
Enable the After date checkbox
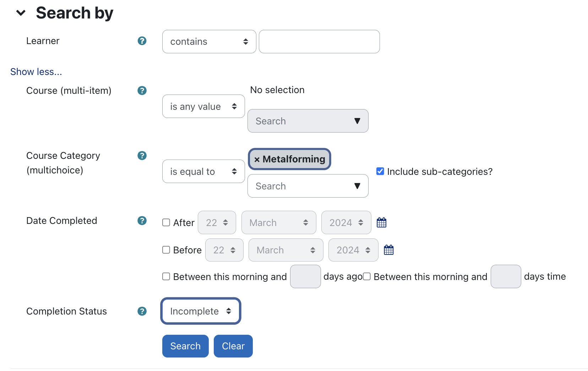pyautogui.click(x=166, y=222)
